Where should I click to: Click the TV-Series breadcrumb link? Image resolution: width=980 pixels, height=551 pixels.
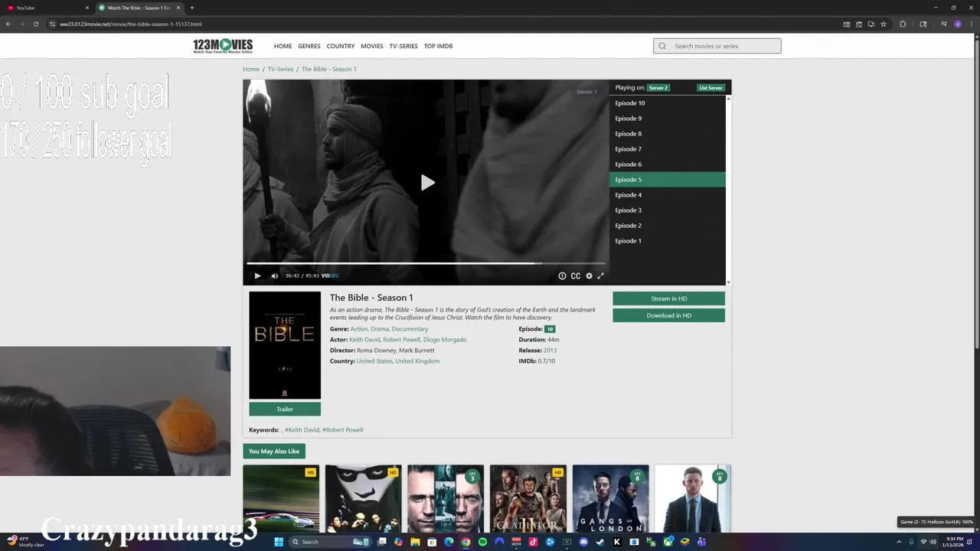[280, 69]
